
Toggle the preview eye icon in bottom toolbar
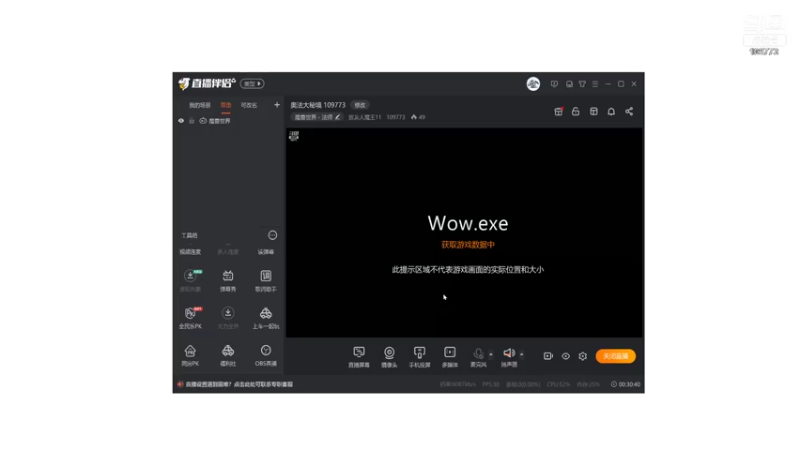pyautogui.click(x=566, y=356)
